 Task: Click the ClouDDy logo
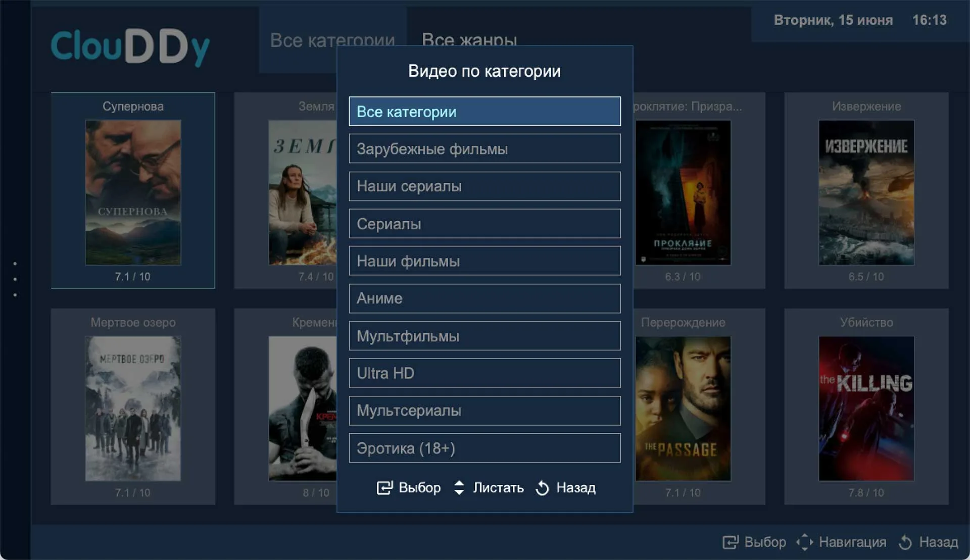click(x=130, y=46)
